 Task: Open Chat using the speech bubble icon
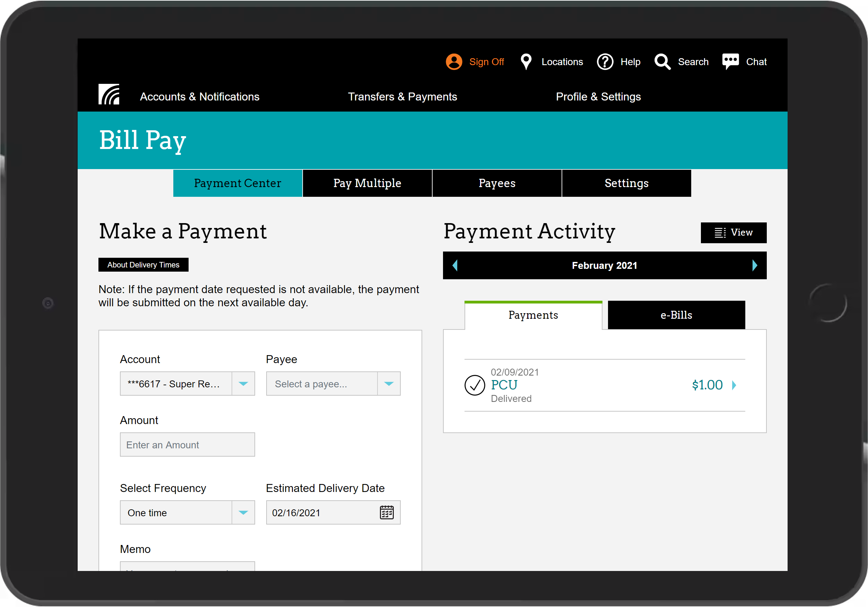730,61
